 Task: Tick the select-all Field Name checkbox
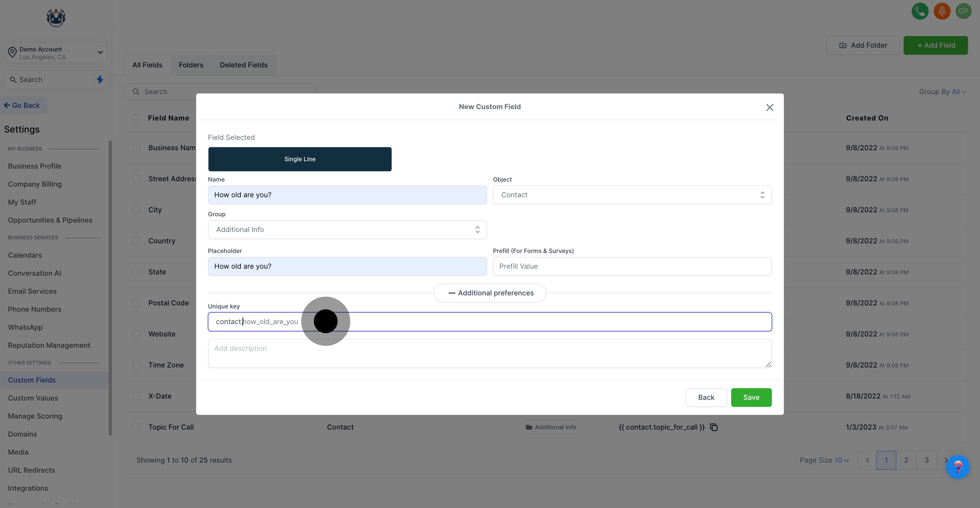[x=136, y=118]
